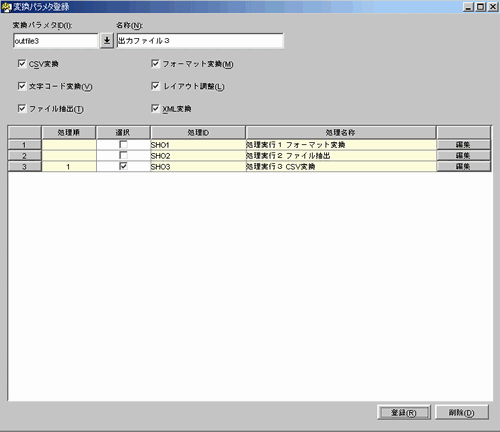Check the 選択 box for SHO1
Image resolution: width=500 pixels, height=432 pixels.
pyautogui.click(x=123, y=145)
